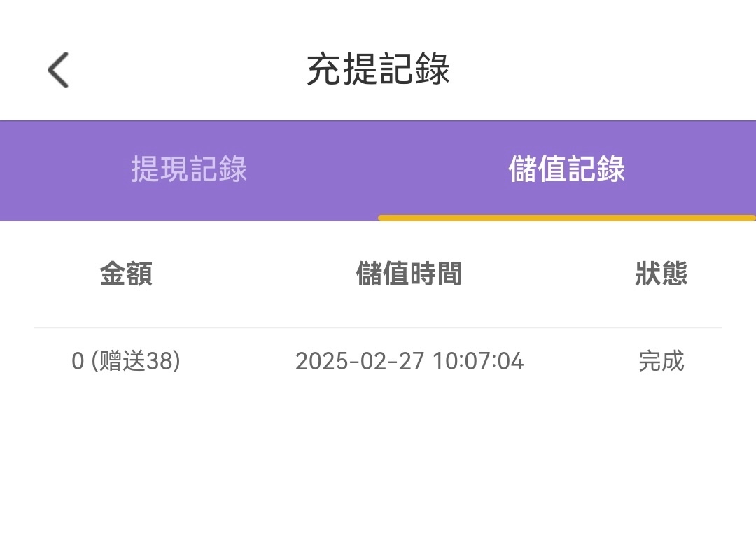Click the 充提記錄 page title

[x=378, y=69]
